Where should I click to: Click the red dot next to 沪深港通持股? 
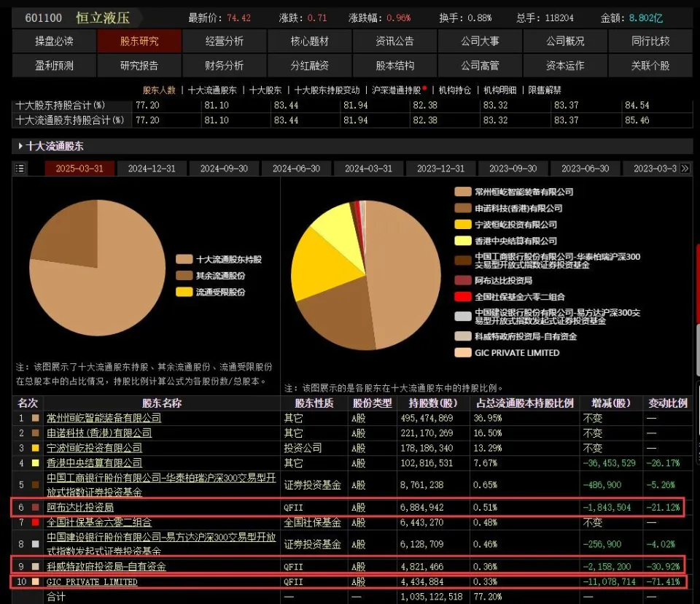(x=424, y=88)
